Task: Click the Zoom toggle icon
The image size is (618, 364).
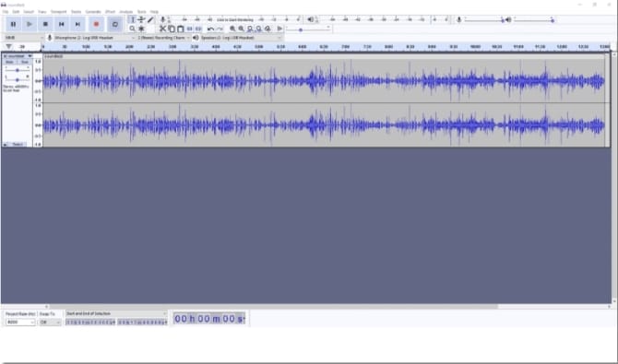Action: [x=267, y=29]
